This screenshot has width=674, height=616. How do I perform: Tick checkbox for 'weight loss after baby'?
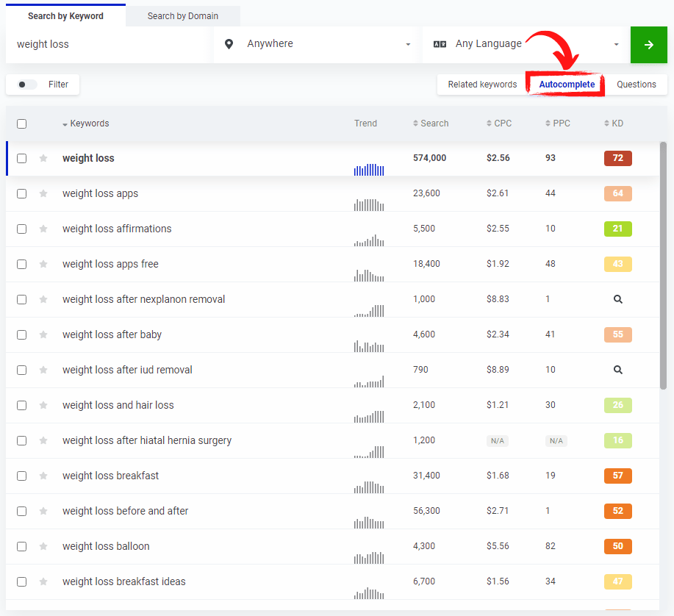[21, 334]
